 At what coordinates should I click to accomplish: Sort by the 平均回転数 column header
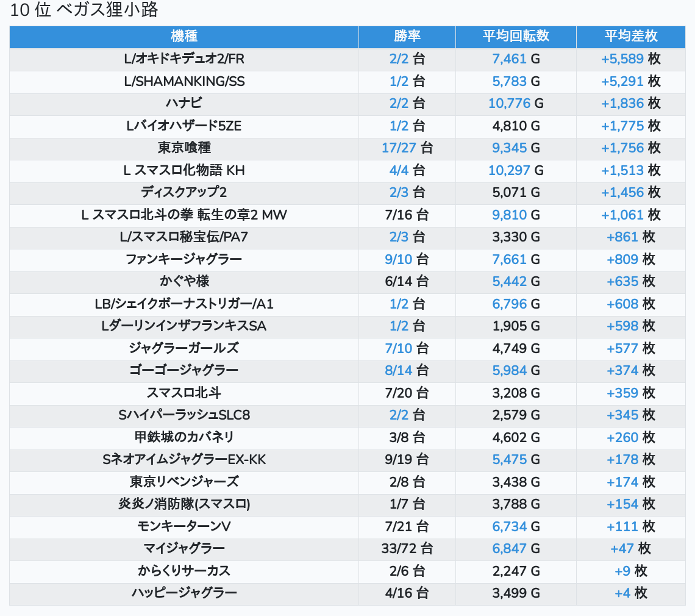516,37
